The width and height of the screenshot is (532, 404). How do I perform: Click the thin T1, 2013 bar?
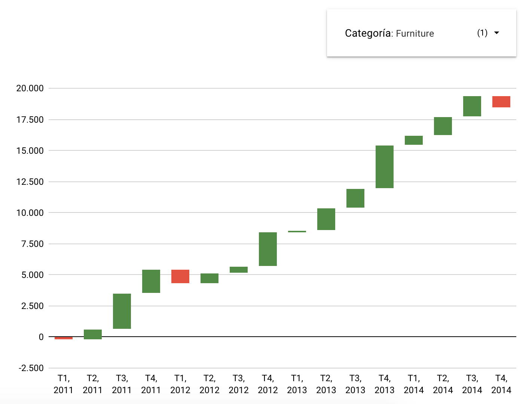tap(297, 232)
